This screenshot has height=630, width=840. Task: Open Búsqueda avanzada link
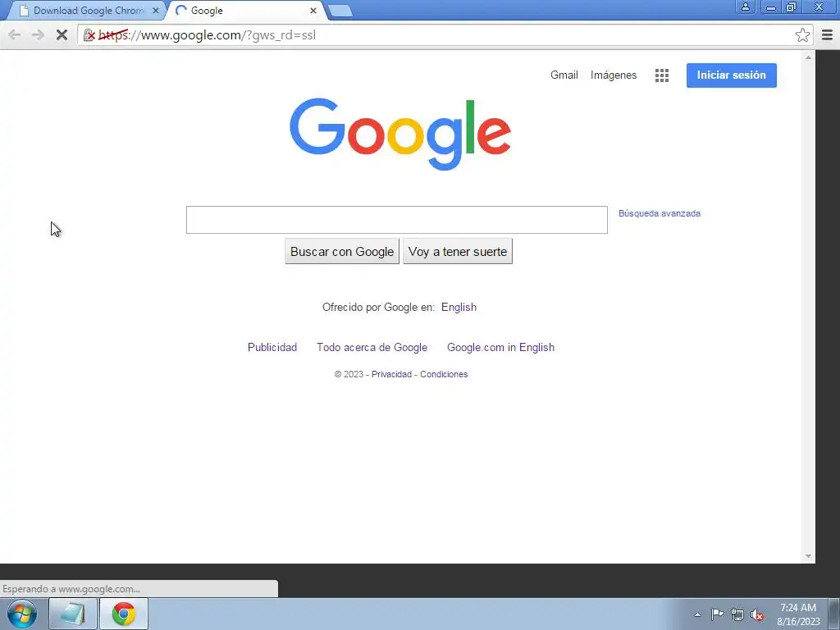[659, 213]
